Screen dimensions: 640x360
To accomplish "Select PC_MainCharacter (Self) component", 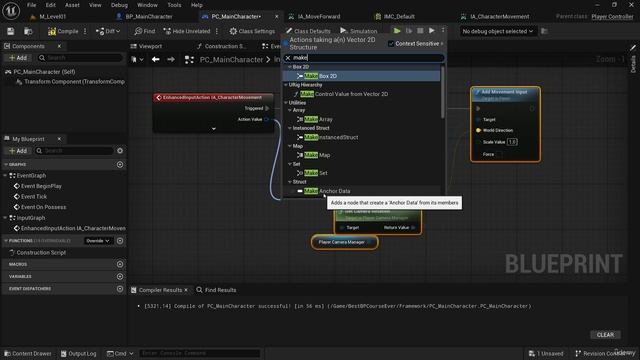I will pyautogui.click(x=44, y=71).
